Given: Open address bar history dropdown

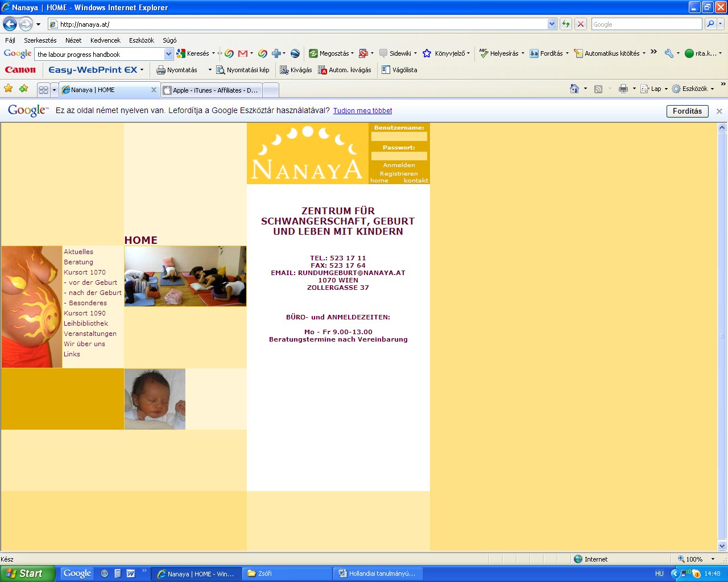Looking at the screenshot, I should pos(552,24).
